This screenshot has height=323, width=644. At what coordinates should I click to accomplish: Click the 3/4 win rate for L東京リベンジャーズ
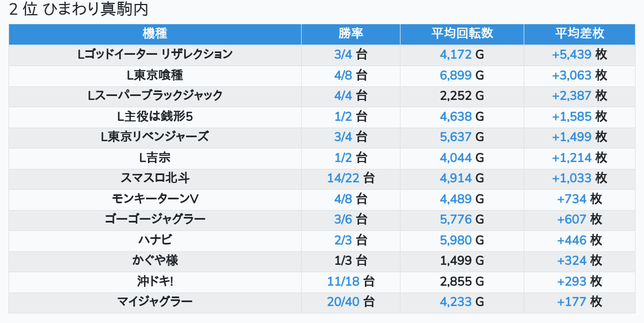pos(343,137)
